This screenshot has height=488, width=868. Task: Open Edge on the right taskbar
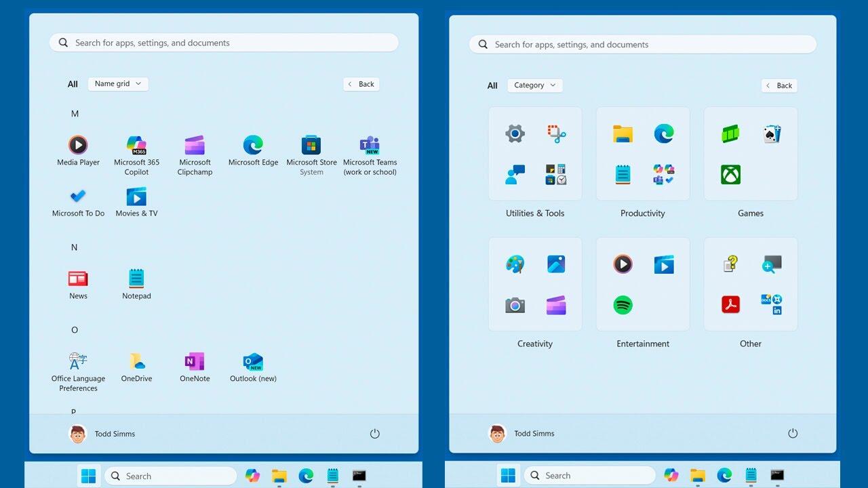724,476
